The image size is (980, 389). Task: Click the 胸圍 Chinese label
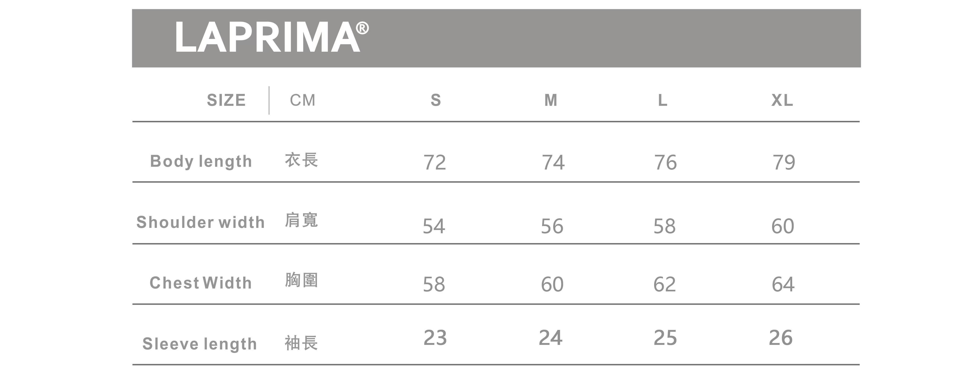tap(301, 281)
